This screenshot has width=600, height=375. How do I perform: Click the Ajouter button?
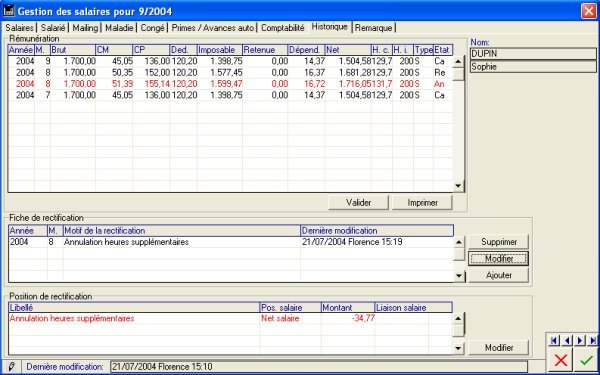point(499,275)
